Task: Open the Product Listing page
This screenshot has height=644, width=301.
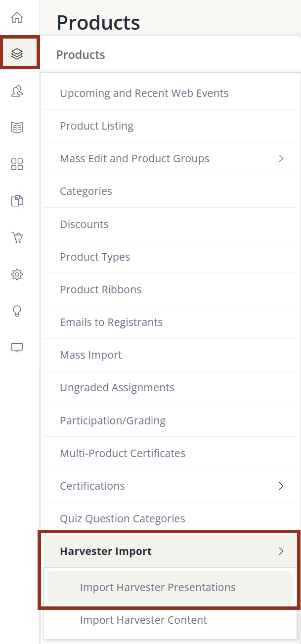Action: [x=96, y=126]
